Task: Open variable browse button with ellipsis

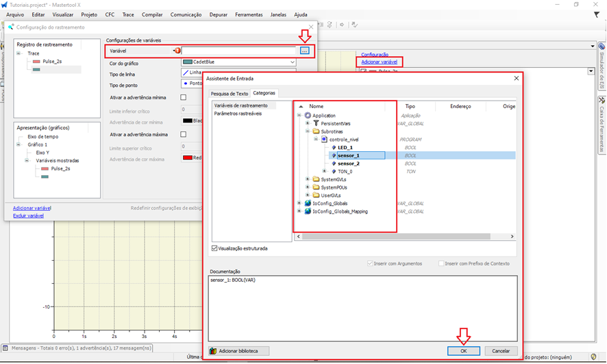Action: coord(304,51)
